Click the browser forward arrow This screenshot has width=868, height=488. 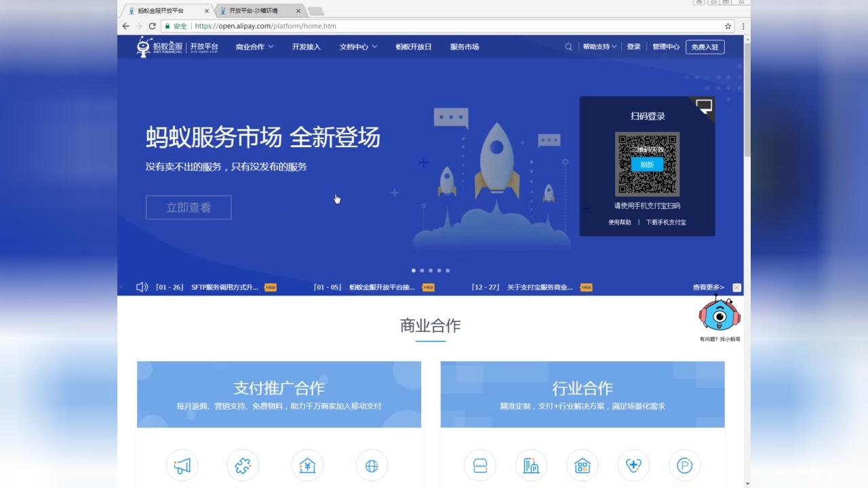coord(138,26)
